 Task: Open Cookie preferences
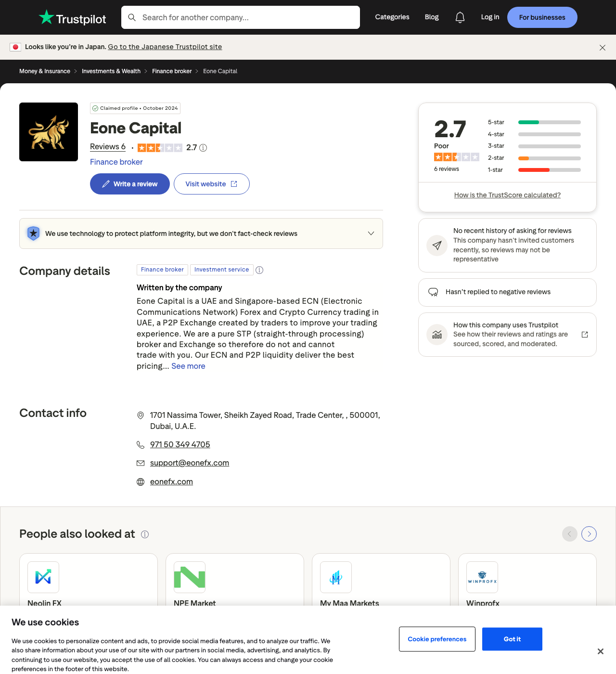[x=437, y=639]
